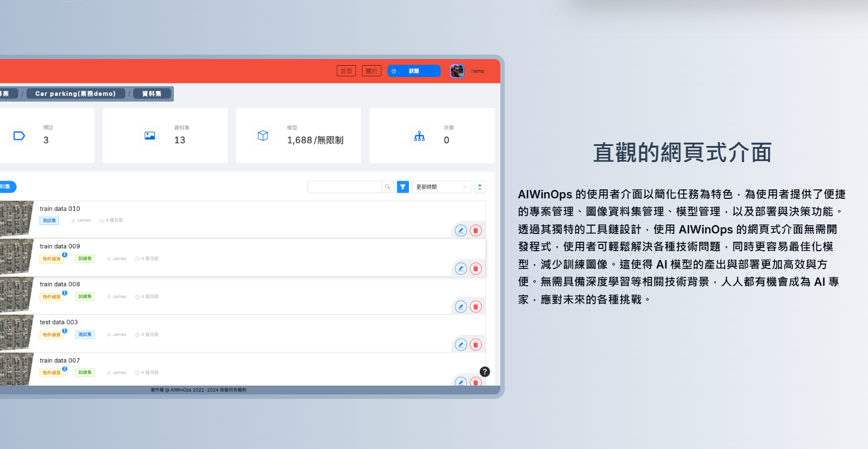This screenshot has width=868, height=449.
Task: Open the Demo user avatar
Action: (x=457, y=71)
